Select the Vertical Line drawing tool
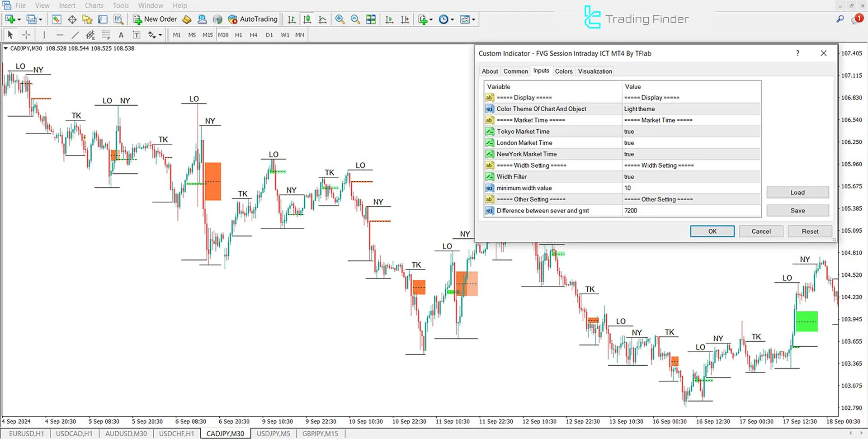 coord(44,35)
